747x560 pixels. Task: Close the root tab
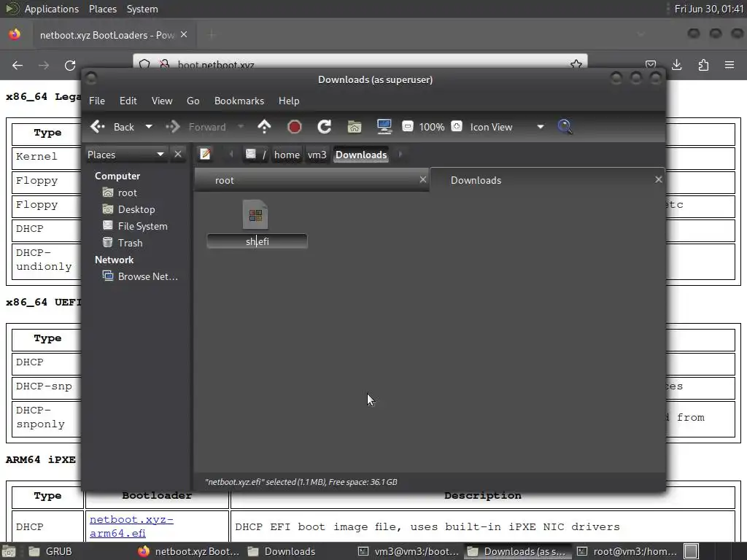422,179
